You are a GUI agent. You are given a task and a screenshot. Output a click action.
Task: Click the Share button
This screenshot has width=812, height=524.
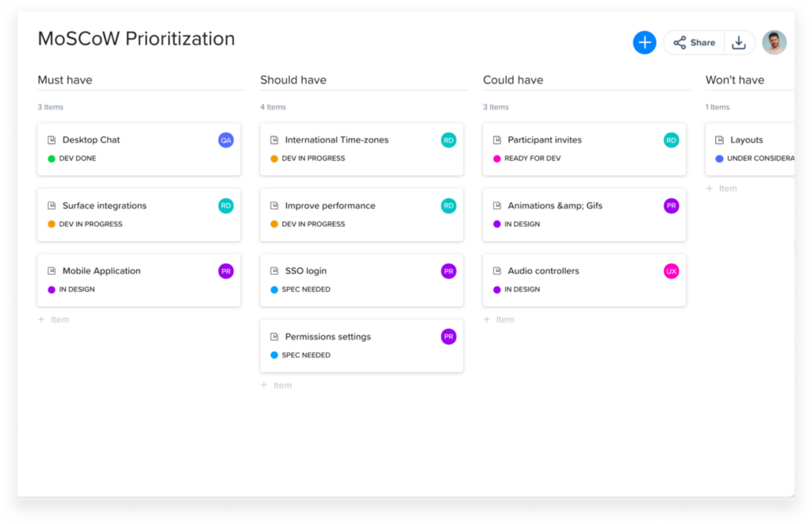(694, 43)
